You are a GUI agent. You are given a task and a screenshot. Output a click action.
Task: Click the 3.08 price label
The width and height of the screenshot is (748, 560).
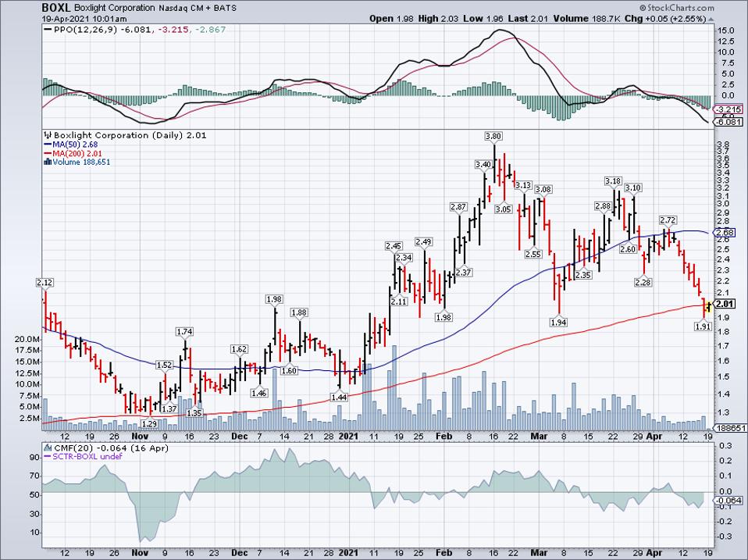(543, 189)
